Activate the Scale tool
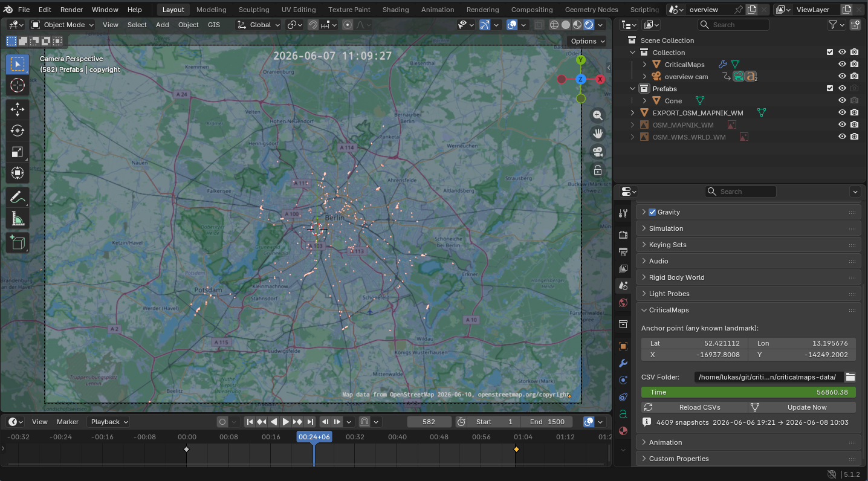Image resolution: width=868 pixels, height=481 pixels. 18,152
